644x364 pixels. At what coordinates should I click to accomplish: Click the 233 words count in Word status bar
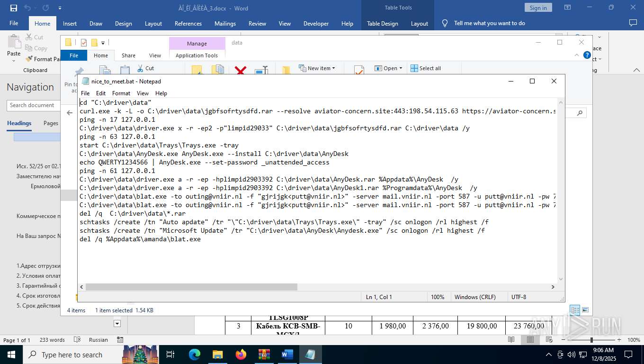point(52,340)
